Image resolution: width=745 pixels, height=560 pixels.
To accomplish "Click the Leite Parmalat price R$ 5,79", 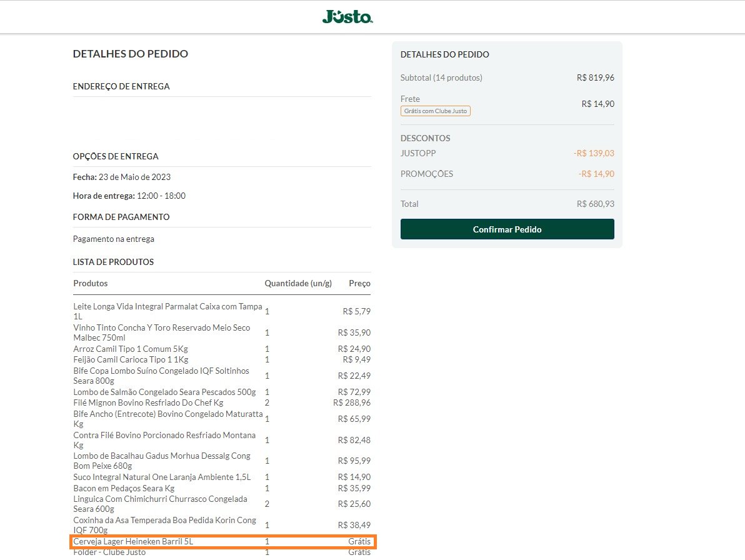I will click(x=356, y=312).
